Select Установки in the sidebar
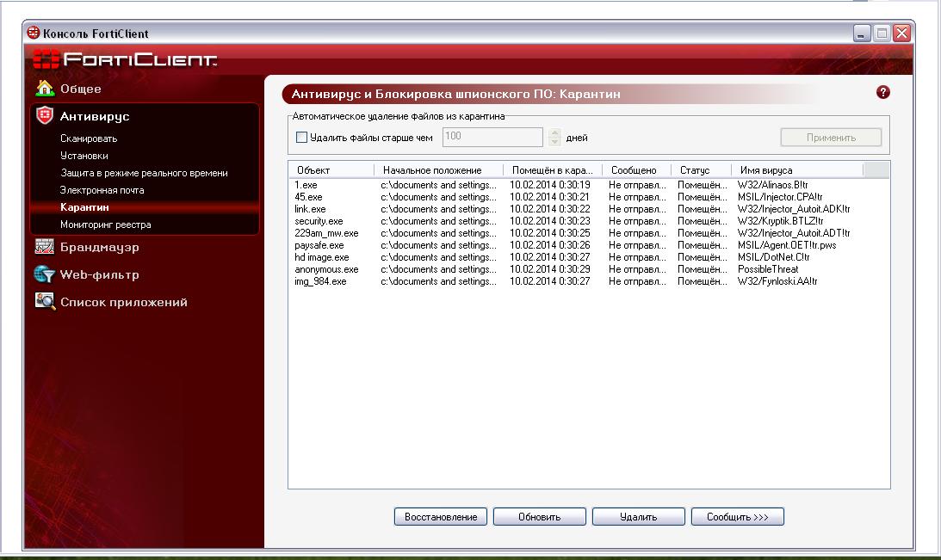Viewport: 941px width, 560px height. pyautogui.click(x=84, y=156)
